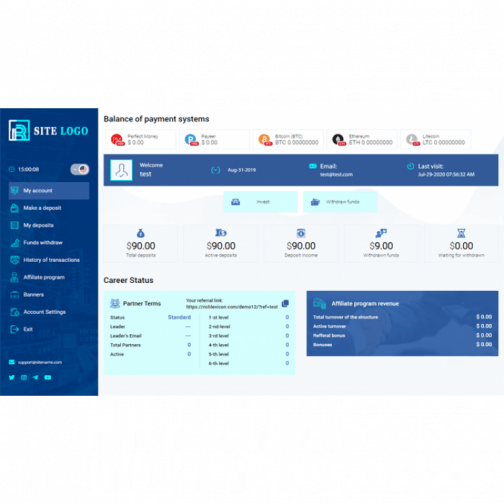Image resolution: width=504 pixels, height=504 pixels.
Task: Click the Bitcoin balance icon
Action: 265,139
